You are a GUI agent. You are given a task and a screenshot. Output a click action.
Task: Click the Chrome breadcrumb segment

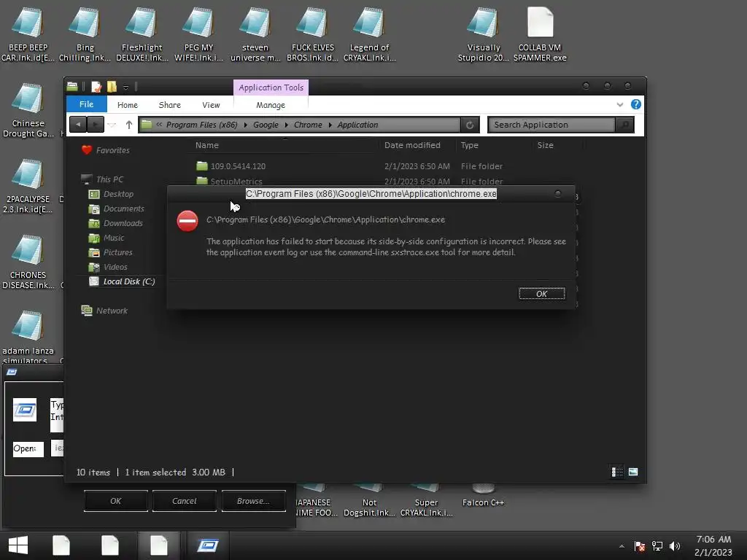coord(308,125)
